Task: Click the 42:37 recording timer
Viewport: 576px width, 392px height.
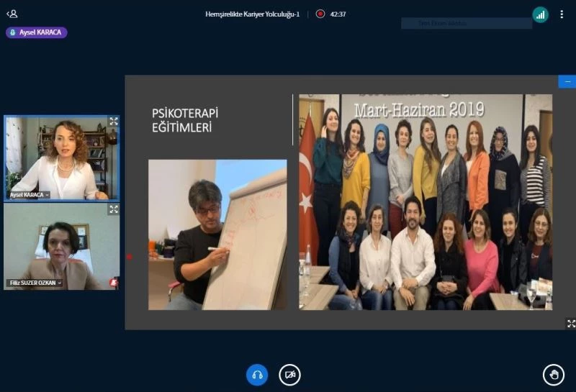Action: [x=338, y=14]
